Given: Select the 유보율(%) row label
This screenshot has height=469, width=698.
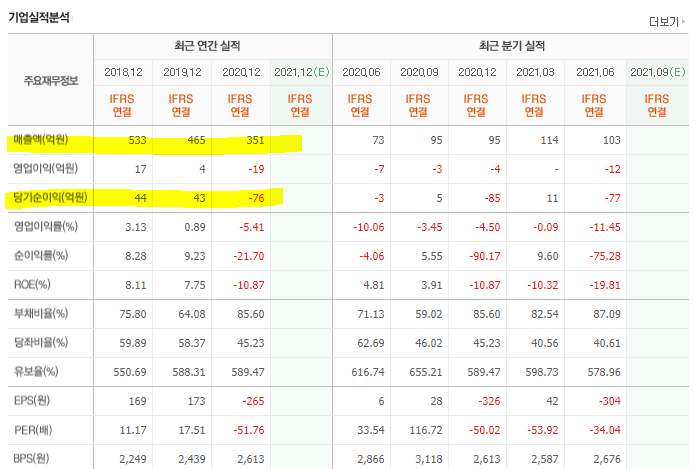Looking at the screenshot, I should click(36, 371).
